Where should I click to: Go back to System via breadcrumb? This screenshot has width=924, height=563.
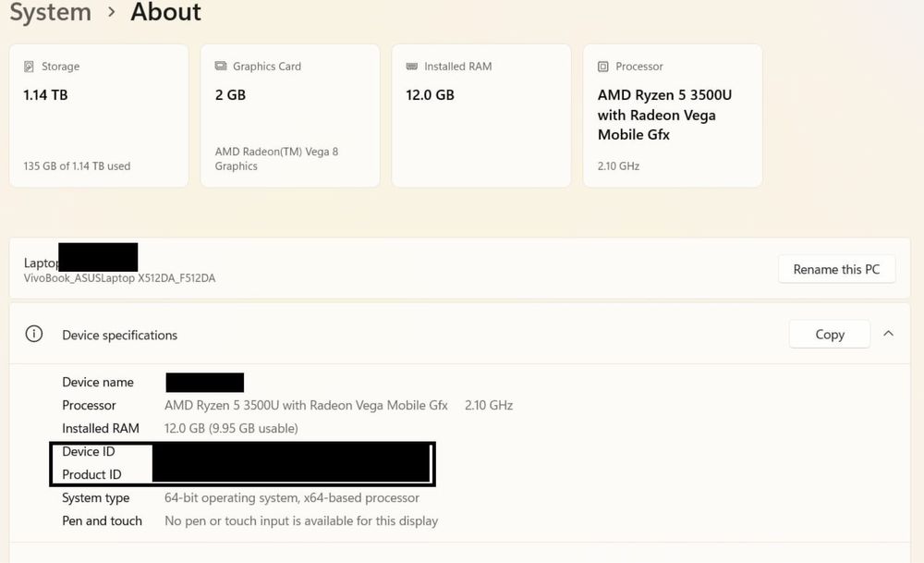pos(50,13)
